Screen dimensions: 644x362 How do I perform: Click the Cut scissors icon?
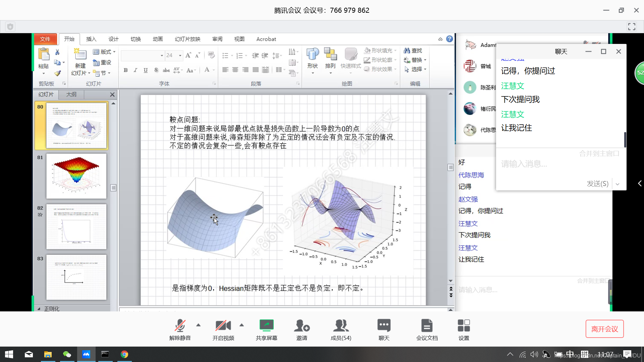(57, 52)
